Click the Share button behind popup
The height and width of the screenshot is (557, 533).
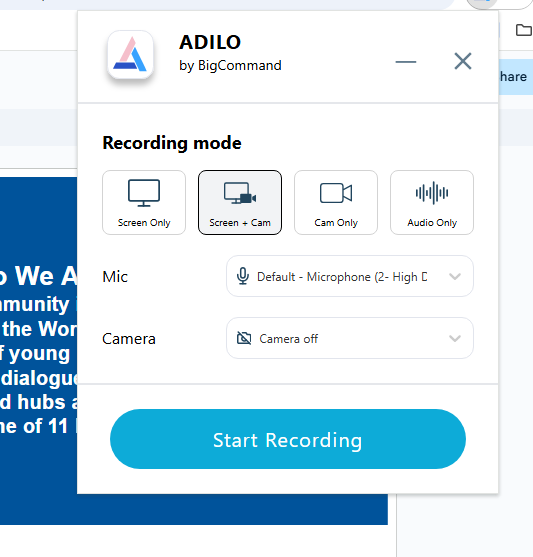pyautogui.click(x=515, y=76)
